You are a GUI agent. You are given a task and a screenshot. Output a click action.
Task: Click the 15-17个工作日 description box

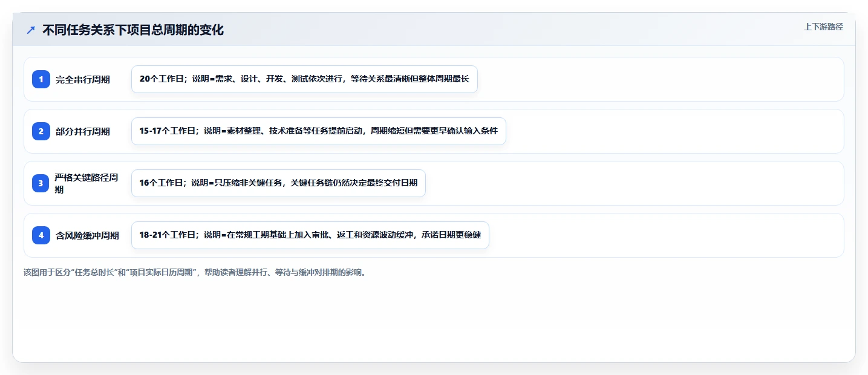click(x=319, y=131)
